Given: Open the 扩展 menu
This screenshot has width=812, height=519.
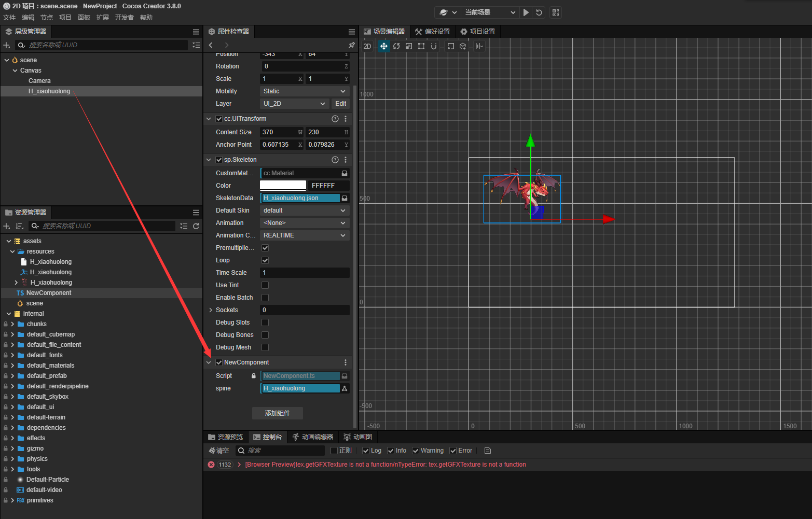Looking at the screenshot, I should point(103,18).
